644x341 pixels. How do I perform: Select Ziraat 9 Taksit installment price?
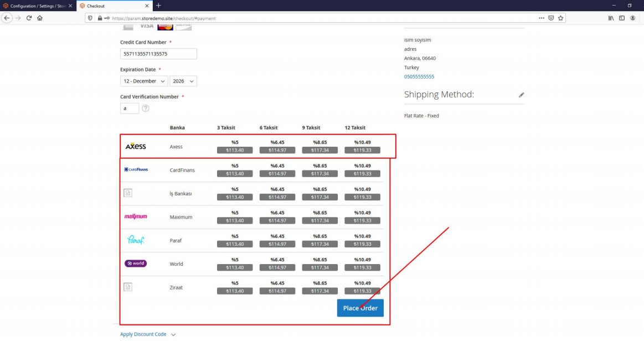tap(320, 291)
